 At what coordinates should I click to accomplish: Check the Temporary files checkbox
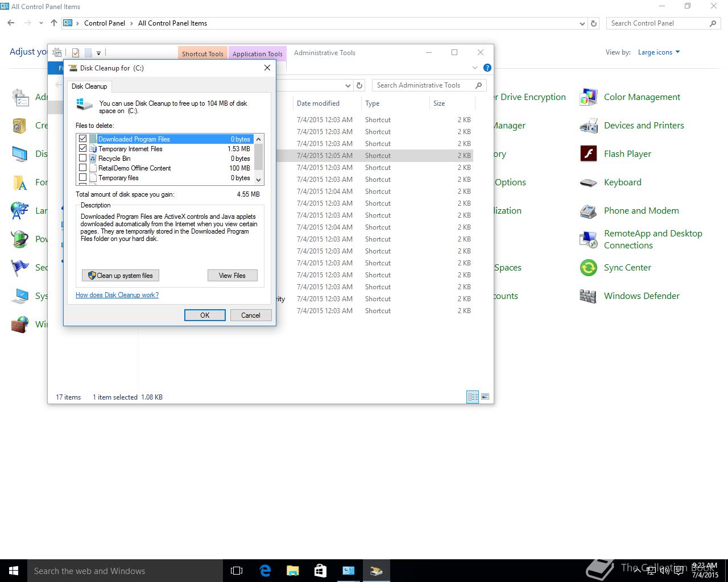83,177
